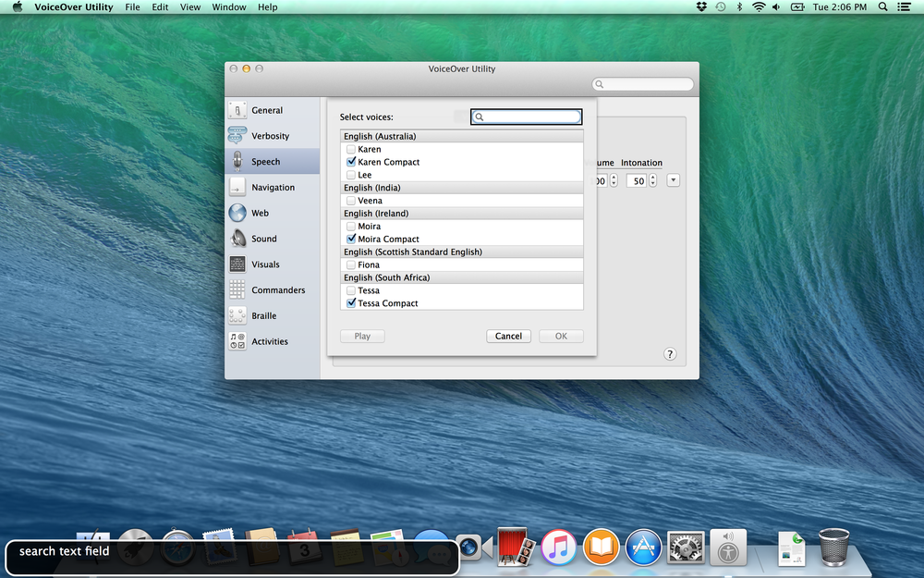Viewport: 924px width, 578px height.
Task: Click the Select voices search field
Action: click(x=527, y=117)
